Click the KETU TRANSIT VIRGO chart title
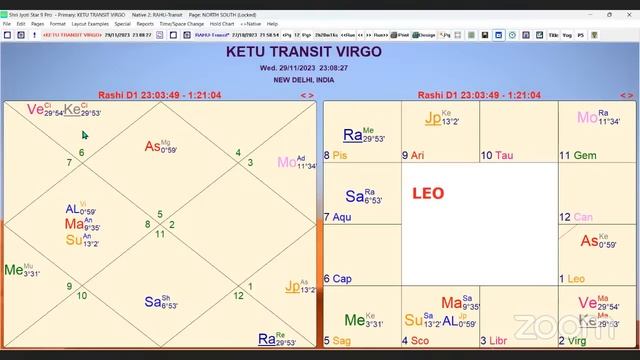The width and height of the screenshot is (640, 360). (x=304, y=52)
